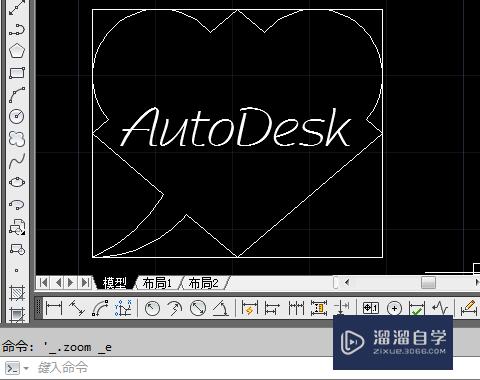Select the Revision Cloud tool
480x380 pixels.
[17, 139]
